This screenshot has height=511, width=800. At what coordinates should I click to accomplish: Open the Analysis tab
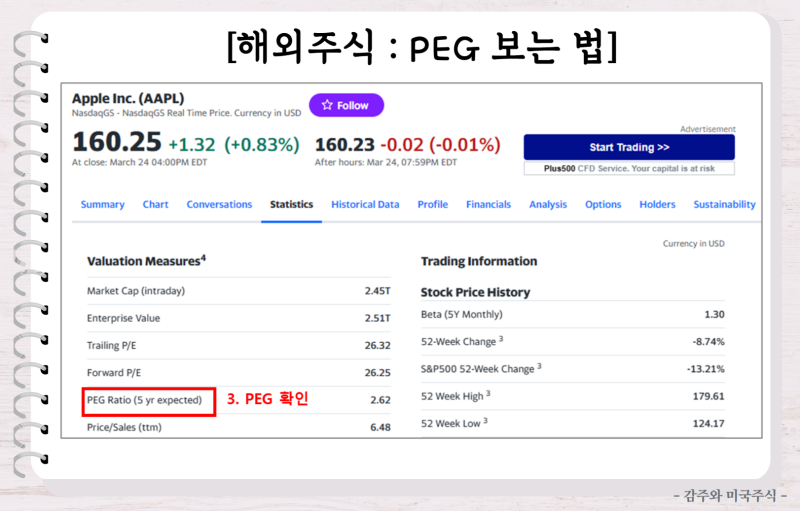pyautogui.click(x=548, y=205)
